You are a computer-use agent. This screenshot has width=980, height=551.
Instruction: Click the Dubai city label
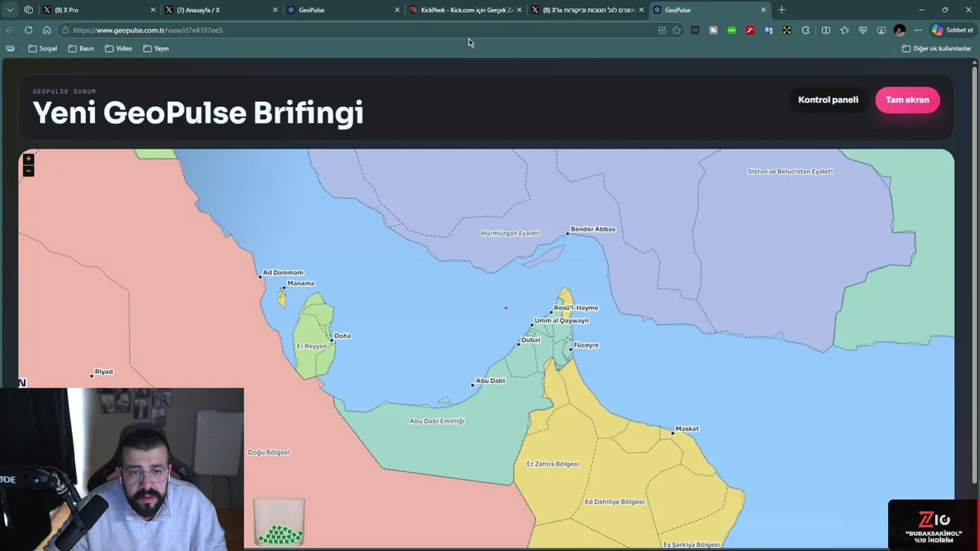click(531, 340)
